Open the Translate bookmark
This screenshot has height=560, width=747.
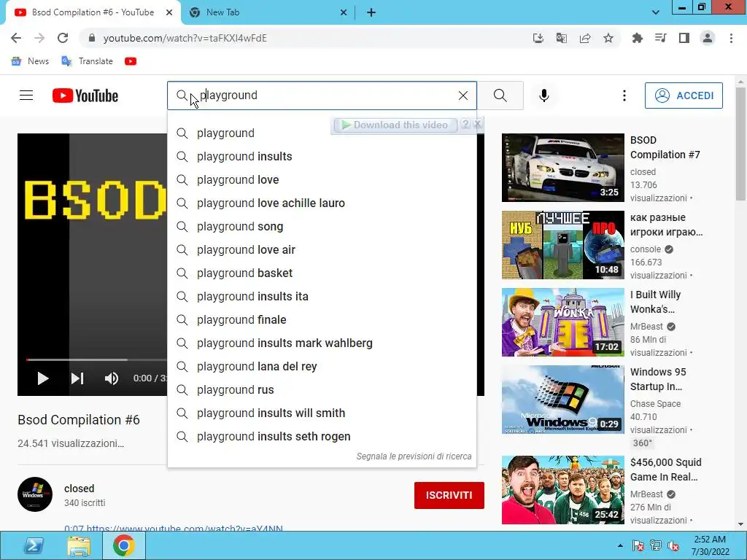click(x=88, y=61)
